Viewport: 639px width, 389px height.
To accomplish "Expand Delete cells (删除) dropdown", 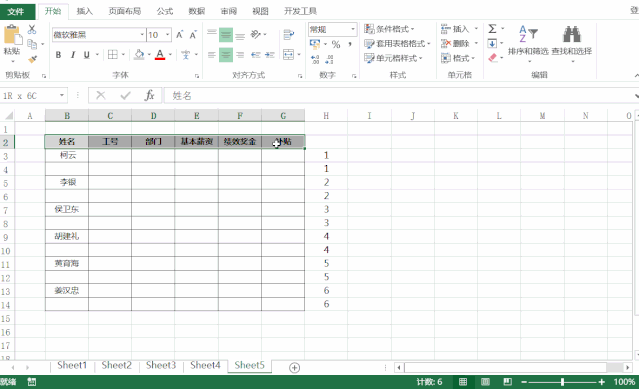I will pos(476,44).
